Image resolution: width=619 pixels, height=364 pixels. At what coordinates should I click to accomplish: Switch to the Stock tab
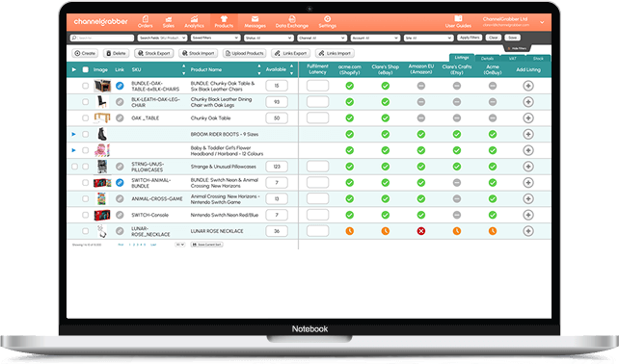[538, 59]
